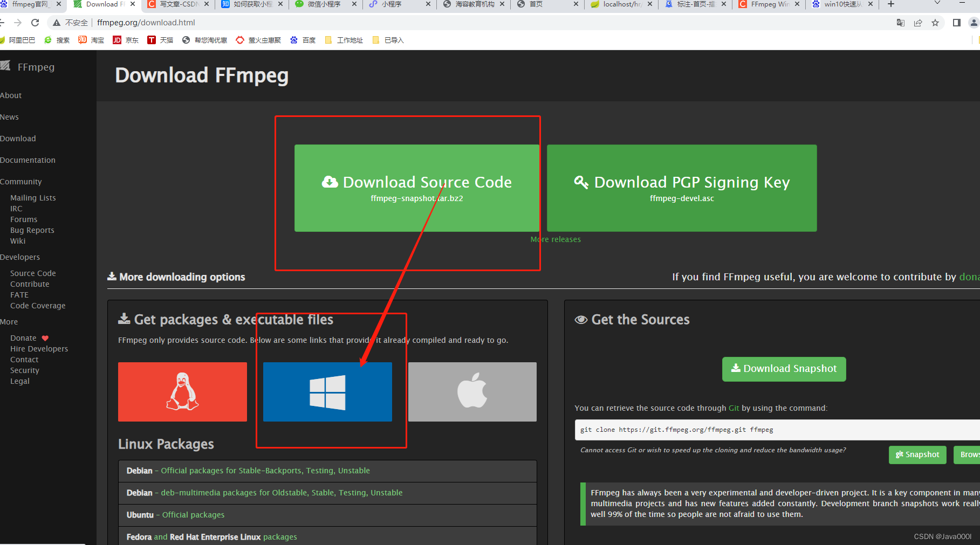Image resolution: width=980 pixels, height=545 pixels.
Task: Click Debian Official packages Stable-Backports link
Action: 265,471
